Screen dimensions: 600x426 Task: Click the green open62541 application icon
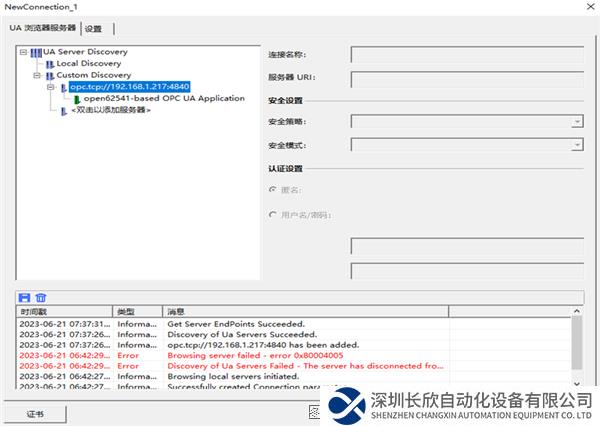coord(77,99)
